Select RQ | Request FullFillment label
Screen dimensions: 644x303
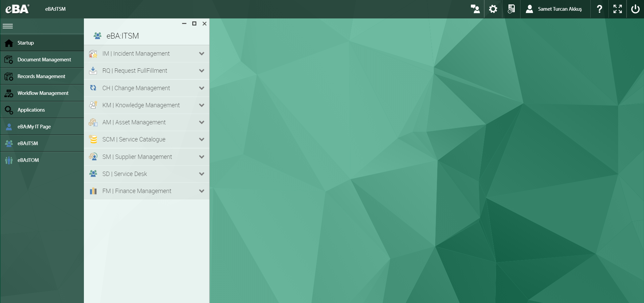[x=135, y=71]
